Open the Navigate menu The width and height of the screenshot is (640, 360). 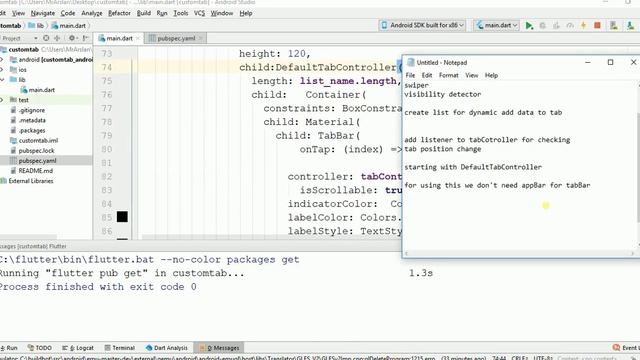(42, 13)
